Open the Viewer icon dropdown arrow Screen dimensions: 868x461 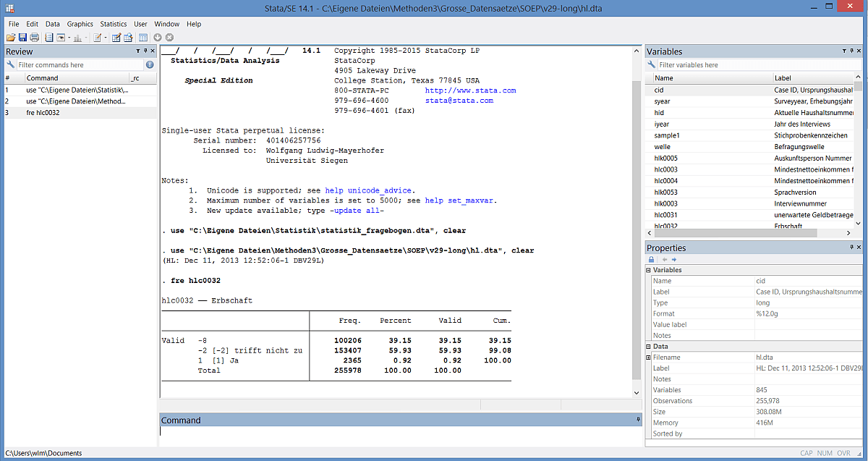[x=69, y=38]
